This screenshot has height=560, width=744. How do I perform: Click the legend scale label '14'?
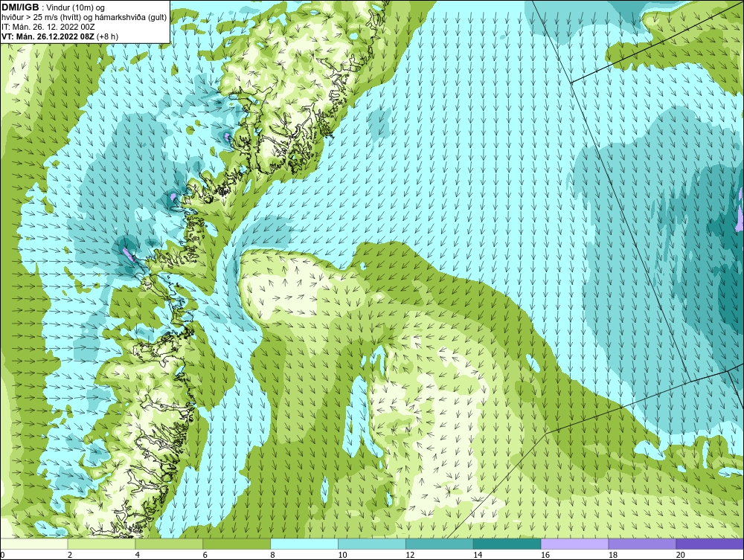pyautogui.click(x=478, y=555)
